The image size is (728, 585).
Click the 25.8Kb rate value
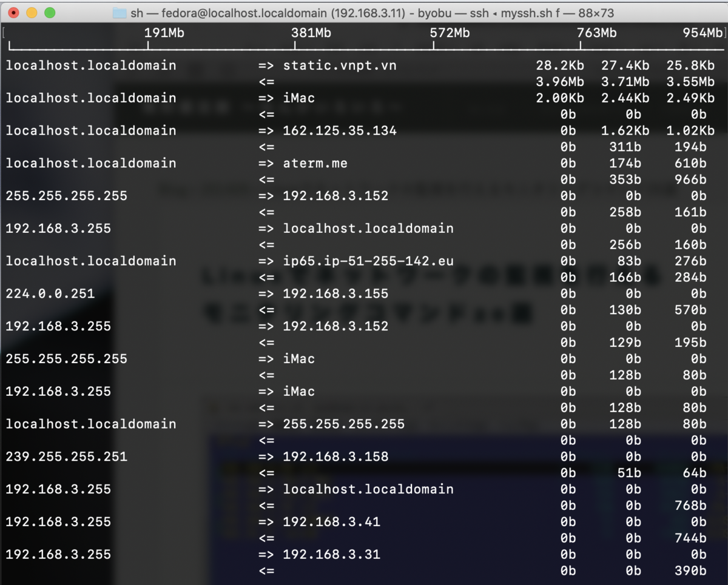(x=690, y=65)
